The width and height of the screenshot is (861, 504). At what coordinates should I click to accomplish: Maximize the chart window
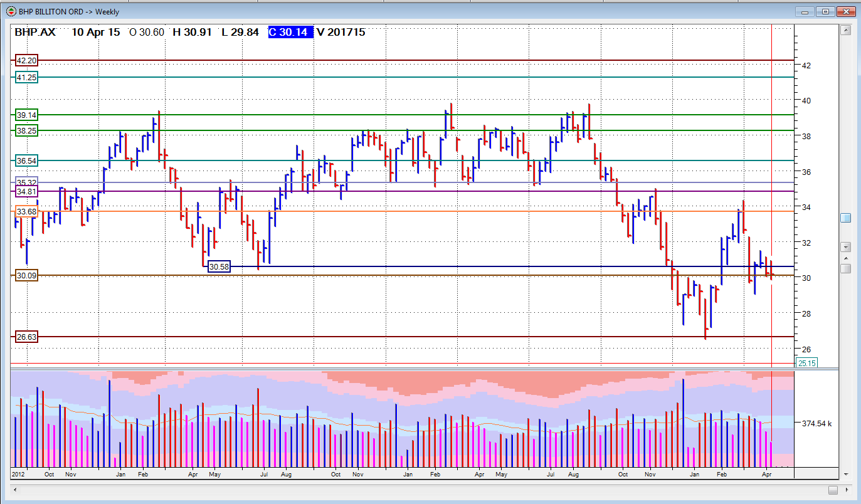coord(825,11)
